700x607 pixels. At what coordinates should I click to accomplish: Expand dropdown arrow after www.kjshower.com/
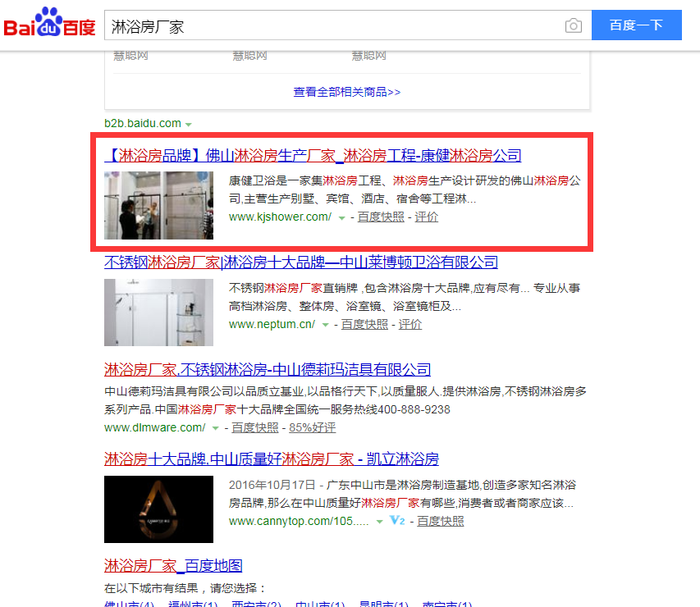[x=342, y=218]
